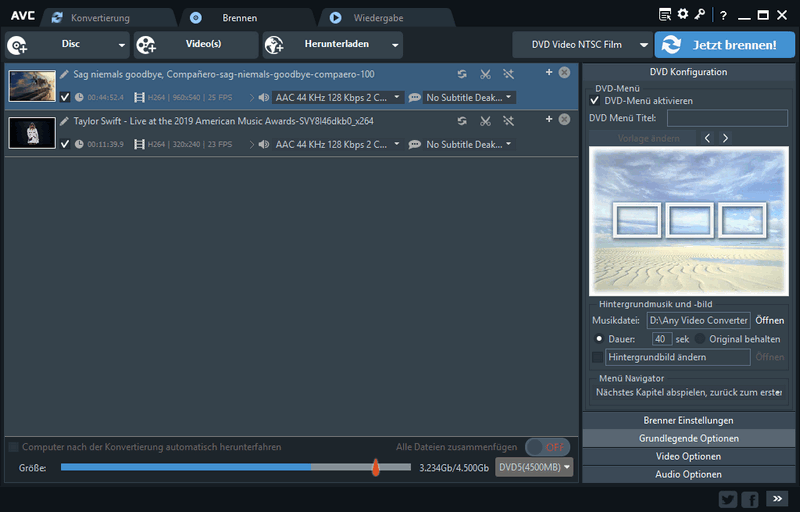This screenshot has width=800, height=512.
Task: Click Öffnen next to Musikdatei
Action: (x=769, y=320)
